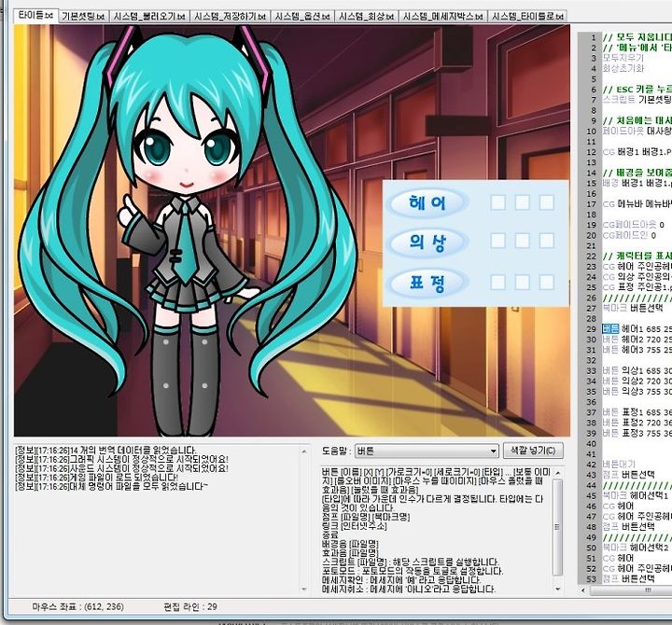672x625 pixels.
Task: Select second square box in 표정 row
Action: point(522,283)
